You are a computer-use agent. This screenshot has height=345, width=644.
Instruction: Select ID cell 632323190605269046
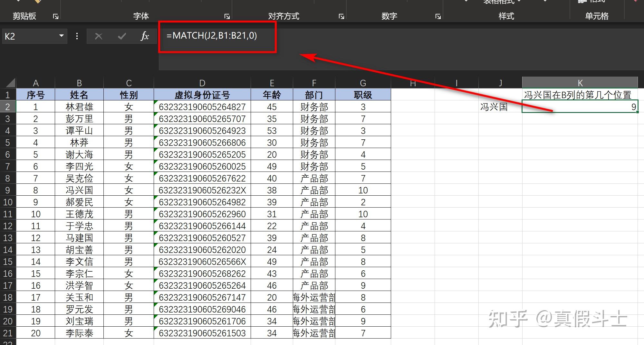(x=202, y=309)
